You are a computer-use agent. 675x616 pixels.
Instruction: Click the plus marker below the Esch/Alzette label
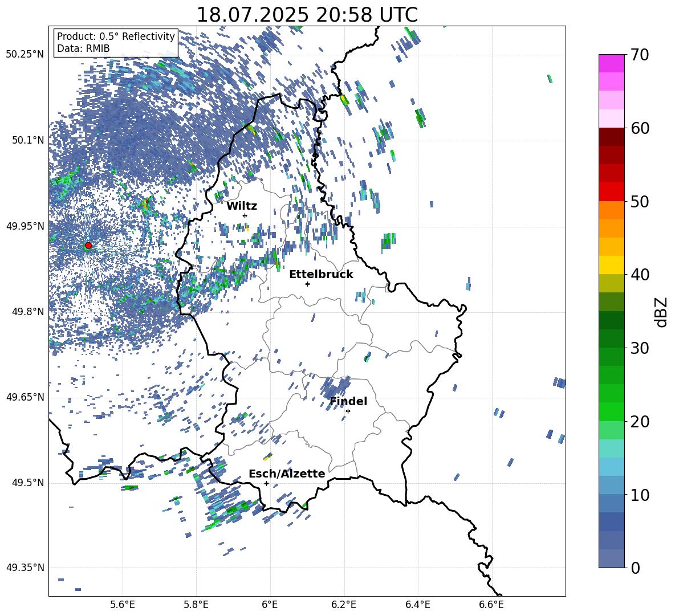coord(266,483)
